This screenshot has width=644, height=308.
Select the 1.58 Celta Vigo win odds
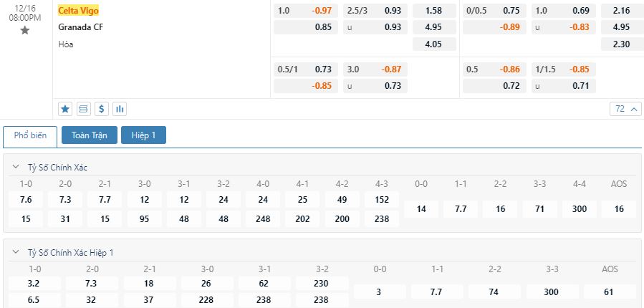434,11
